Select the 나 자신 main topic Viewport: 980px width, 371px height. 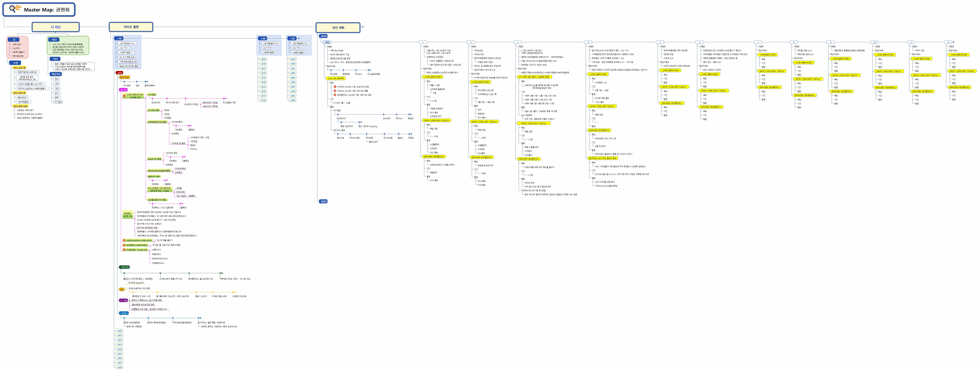click(56, 27)
